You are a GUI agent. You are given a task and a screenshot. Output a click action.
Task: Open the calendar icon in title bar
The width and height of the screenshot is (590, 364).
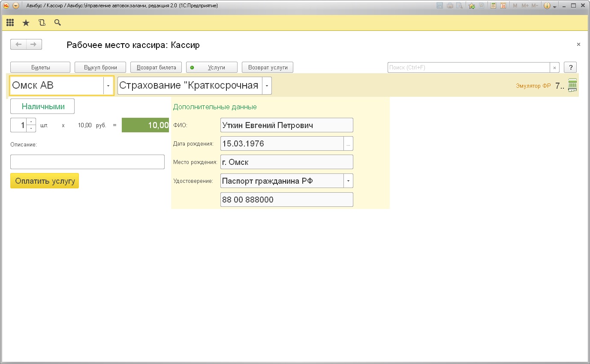[503, 6]
